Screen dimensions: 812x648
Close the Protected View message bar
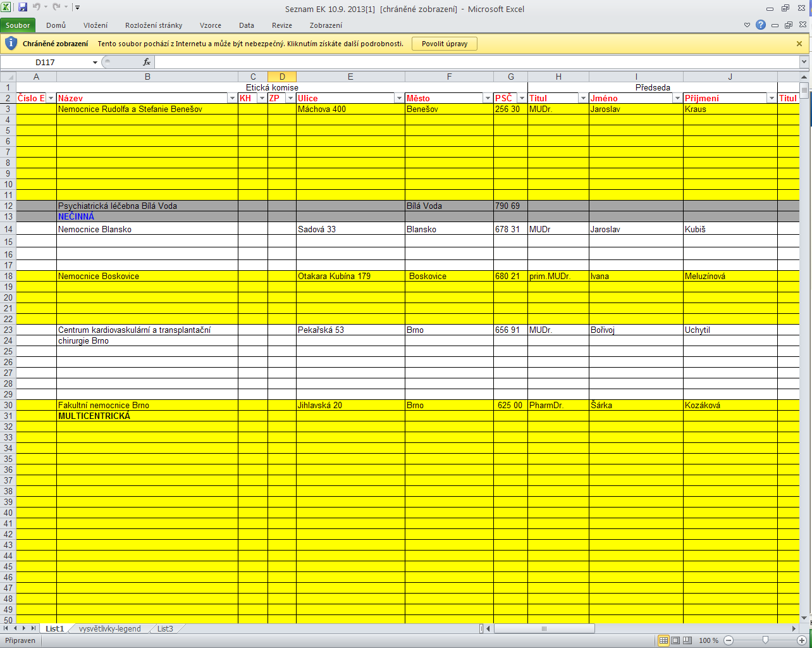(799, 44)
